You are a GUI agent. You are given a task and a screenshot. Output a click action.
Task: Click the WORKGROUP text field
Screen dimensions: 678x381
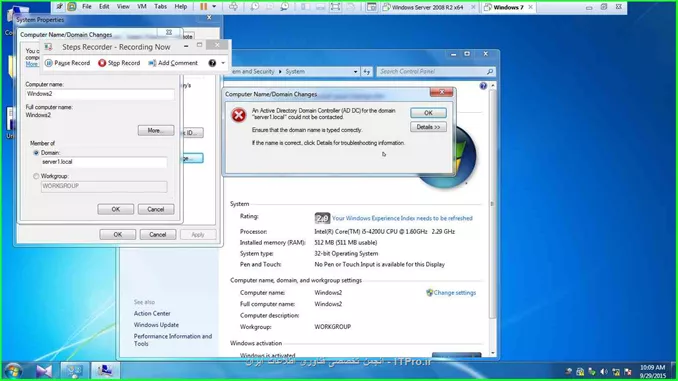pos(104,186)
